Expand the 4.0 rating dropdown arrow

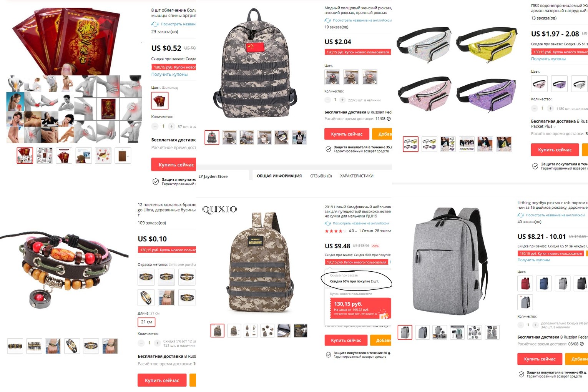[356, 231]
